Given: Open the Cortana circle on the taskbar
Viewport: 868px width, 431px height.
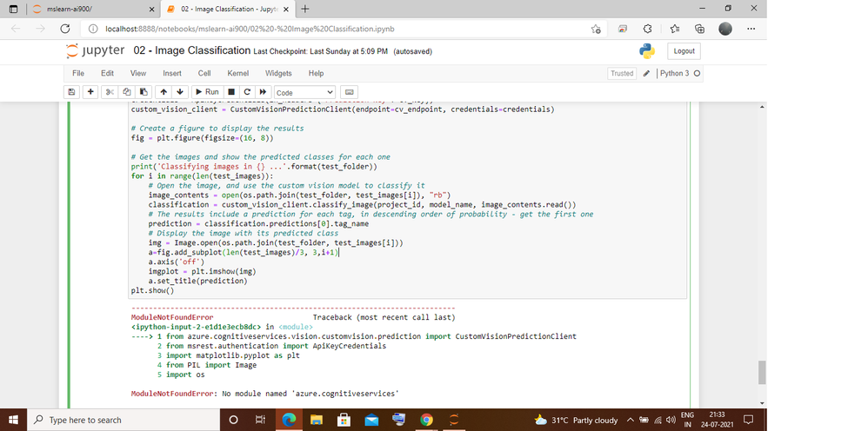Looking at the screenshot, I should pos(233,420).
